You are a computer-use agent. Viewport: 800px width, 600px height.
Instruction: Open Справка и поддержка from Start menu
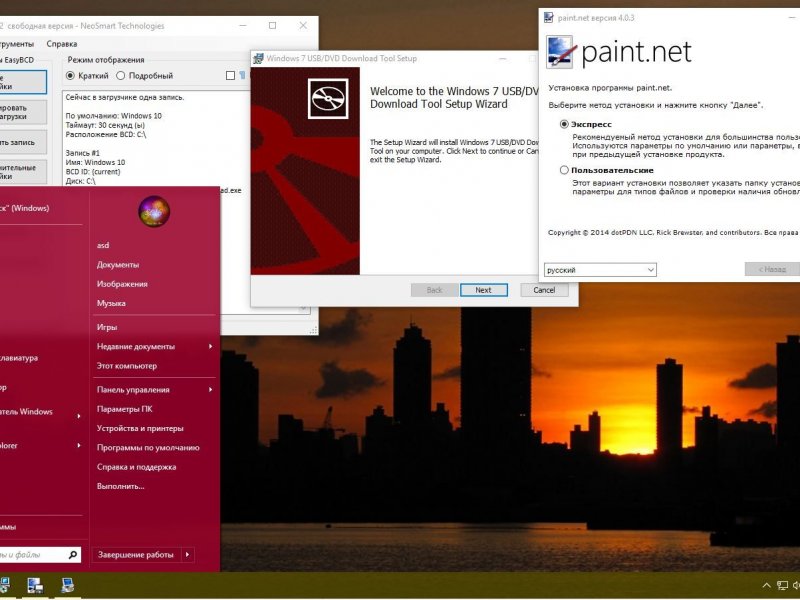(x=136, y=467)
